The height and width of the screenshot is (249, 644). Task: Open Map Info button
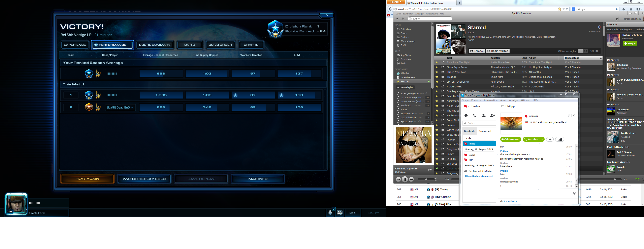coord(258,179)
